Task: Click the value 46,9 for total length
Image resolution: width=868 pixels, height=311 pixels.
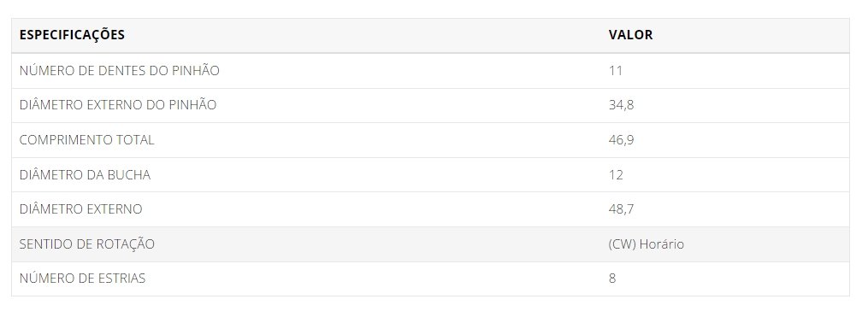Action: pyautogui.click(x=621, y=140)
